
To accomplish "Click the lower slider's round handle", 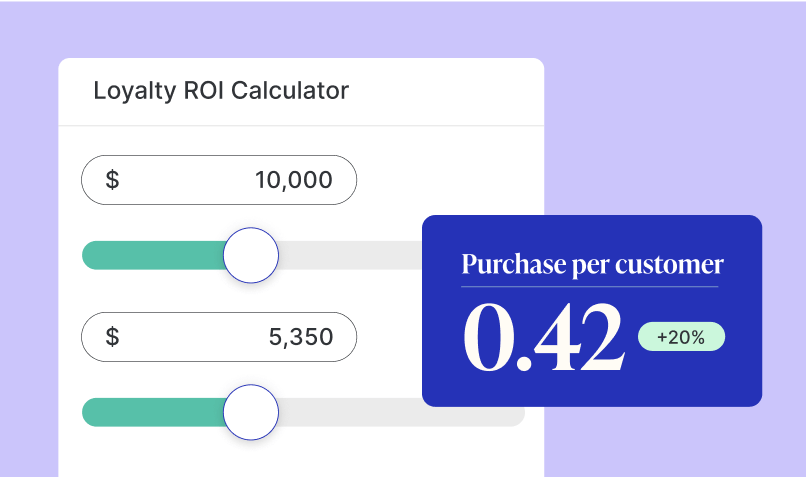I will [x=250, y=412].
